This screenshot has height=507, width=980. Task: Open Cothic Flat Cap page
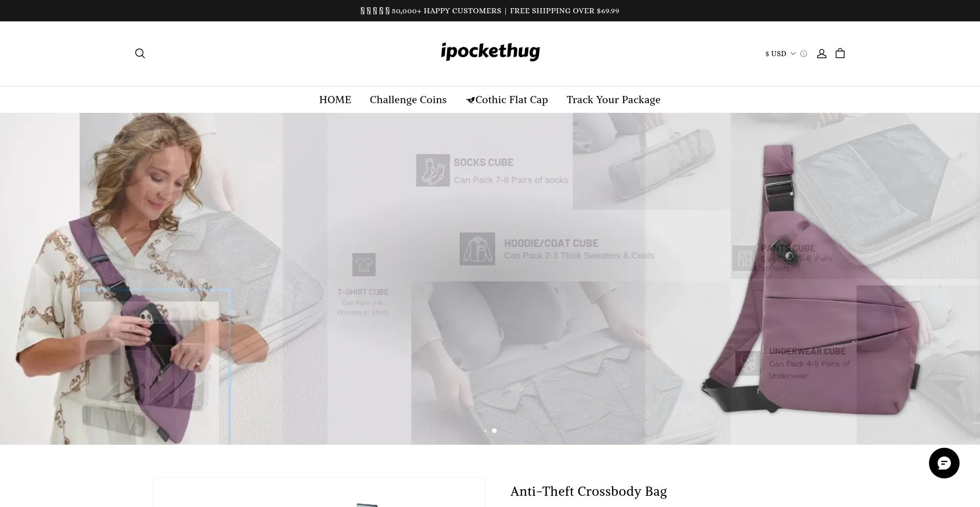tap(507, 100)
